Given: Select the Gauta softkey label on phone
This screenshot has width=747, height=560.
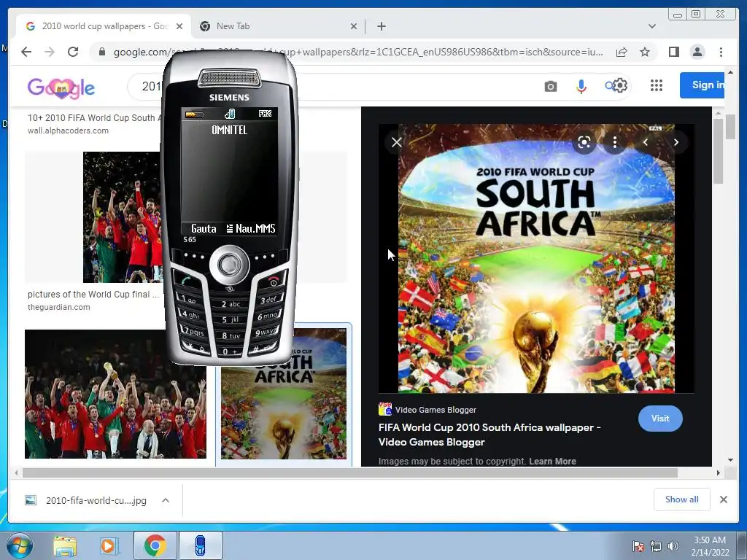Looking at the screenshot, I should pyautogui.click(x=204, y=228).
